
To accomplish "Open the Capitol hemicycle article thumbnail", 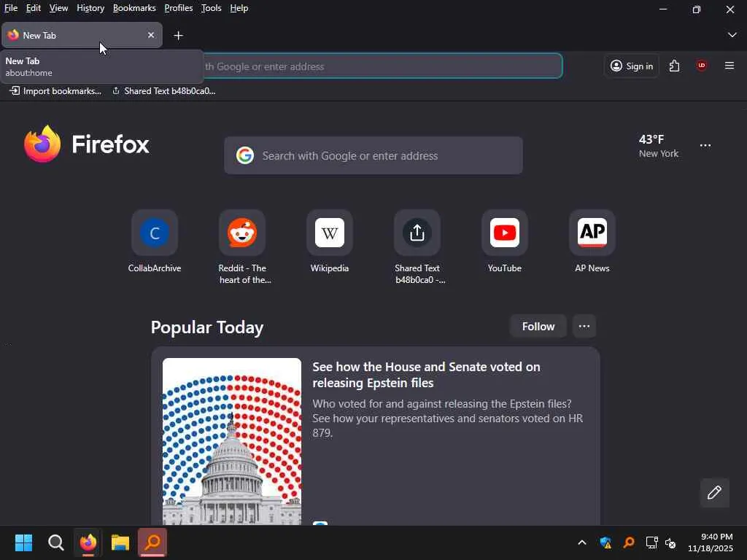I will coord(232,441).
